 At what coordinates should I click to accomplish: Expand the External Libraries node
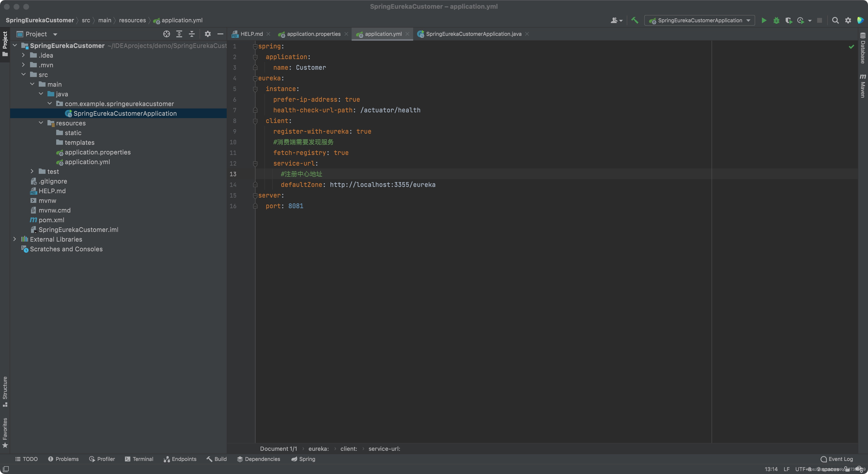pos(15,239)
